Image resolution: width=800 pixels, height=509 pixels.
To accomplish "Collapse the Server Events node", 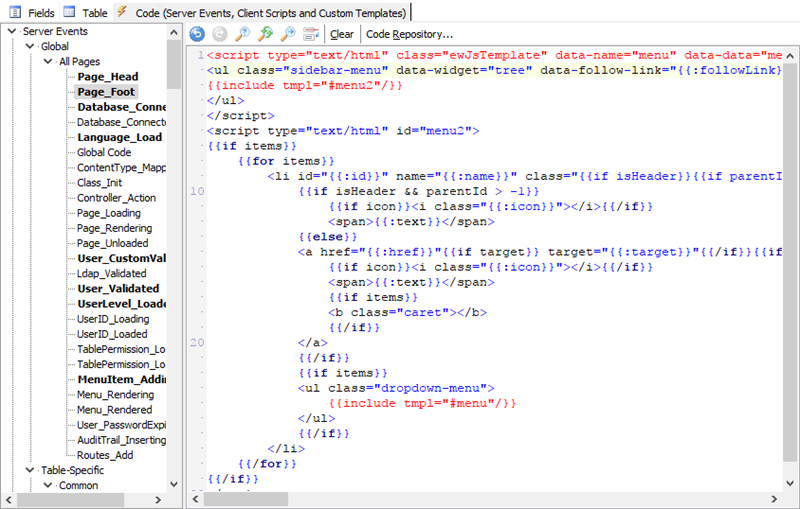I will 12,31.
